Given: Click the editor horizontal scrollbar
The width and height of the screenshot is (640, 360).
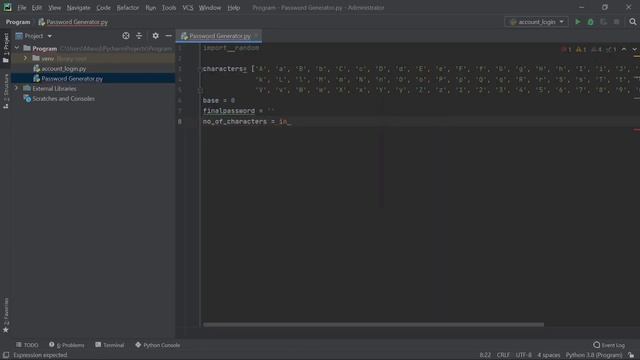Looking at the screenshot, I should [373, 325].
